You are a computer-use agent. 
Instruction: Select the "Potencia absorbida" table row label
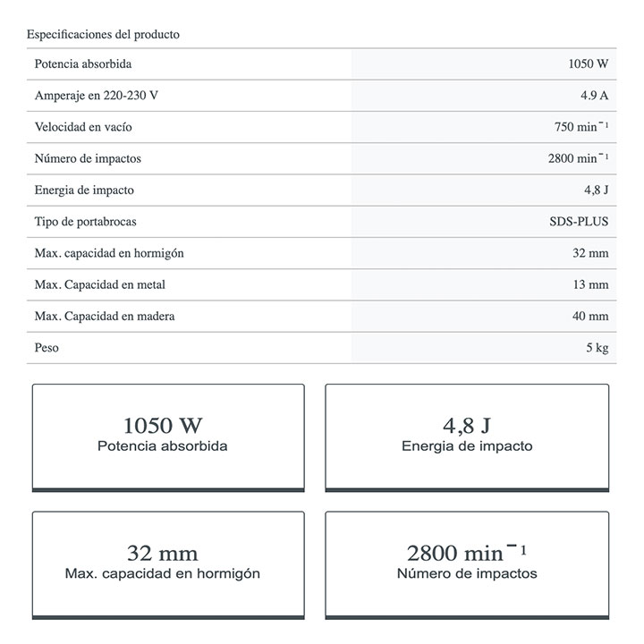[x=83, y=64]
